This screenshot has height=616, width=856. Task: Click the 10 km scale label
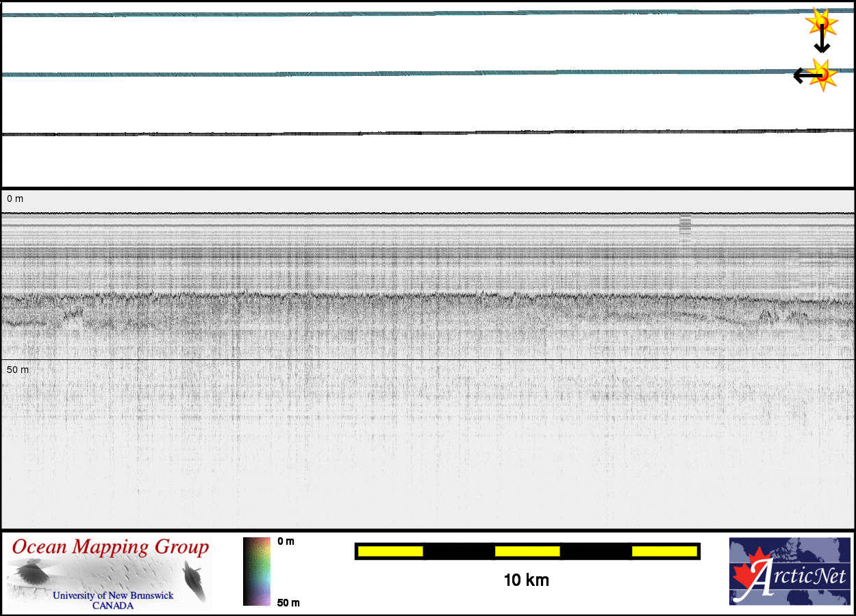click(x=526, y=580)
